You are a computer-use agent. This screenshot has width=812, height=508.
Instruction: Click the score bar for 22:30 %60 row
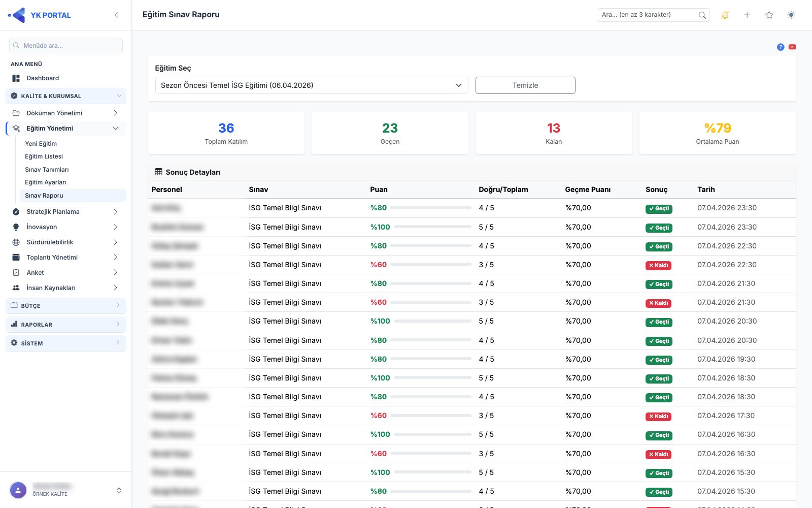pyautogui.click(x=431, y=265)
